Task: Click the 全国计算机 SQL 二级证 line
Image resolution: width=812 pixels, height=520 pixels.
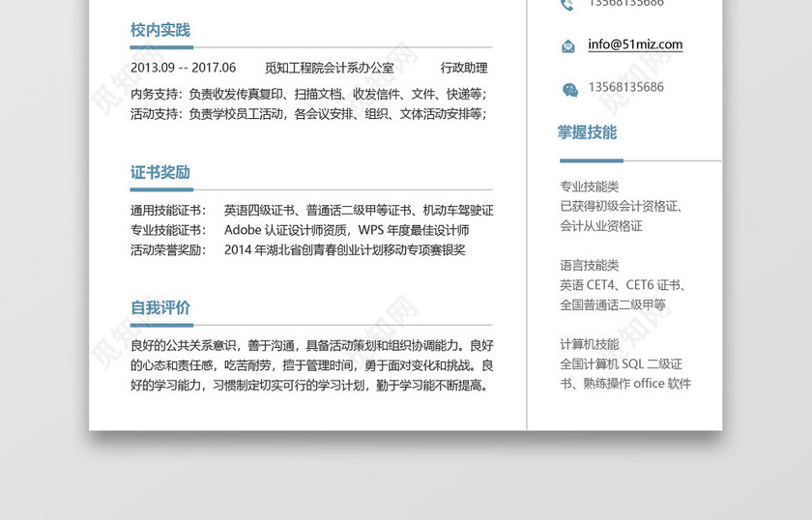Action: click(621, 363)
